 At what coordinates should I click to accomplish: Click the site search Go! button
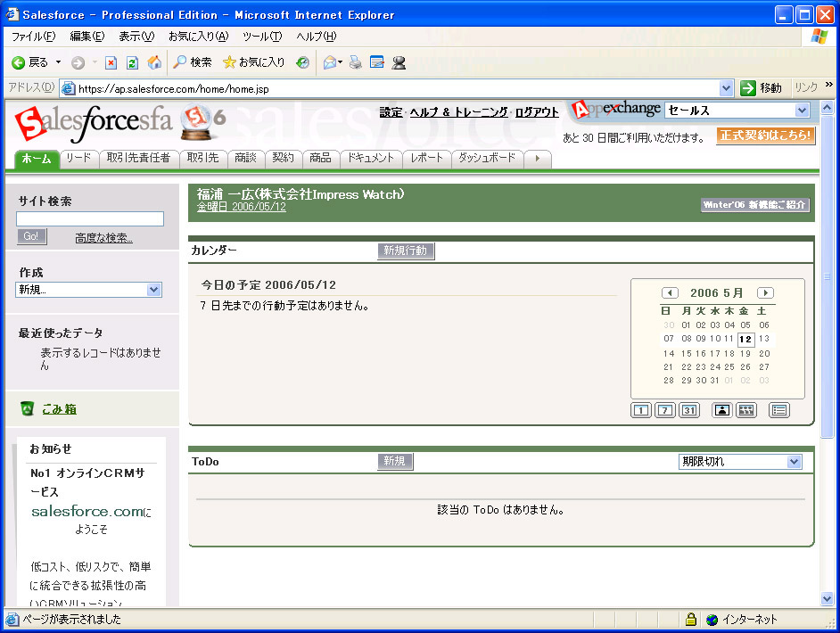[x=31, y=236]
